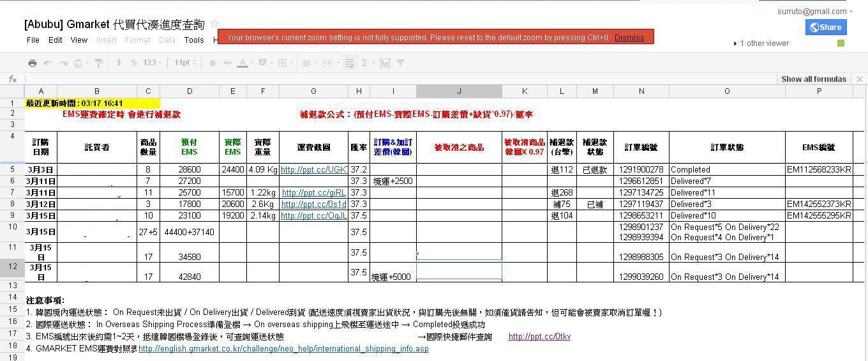Viewport: 868px width, 361px height.
Task: Select row 12 header
Action: coord(12,267)
